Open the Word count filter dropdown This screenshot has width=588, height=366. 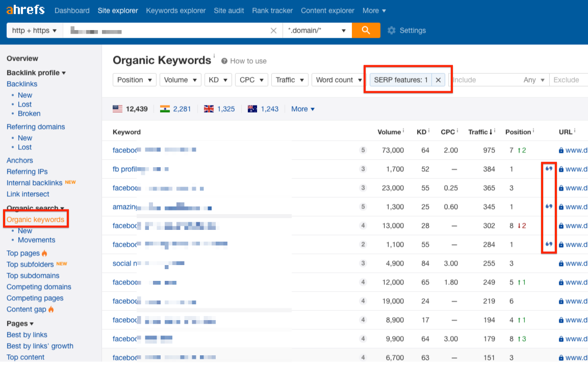pyautogui.click(x=339, y=80)
